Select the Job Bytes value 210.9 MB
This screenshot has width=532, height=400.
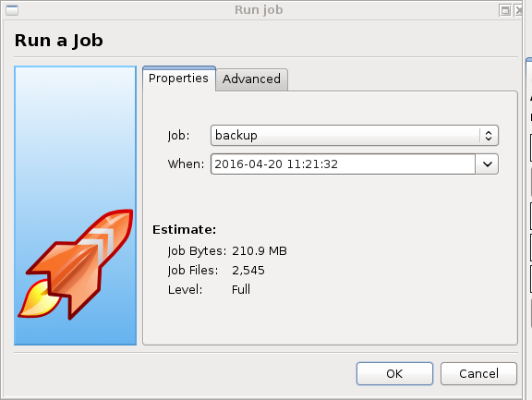click(260, 251)
